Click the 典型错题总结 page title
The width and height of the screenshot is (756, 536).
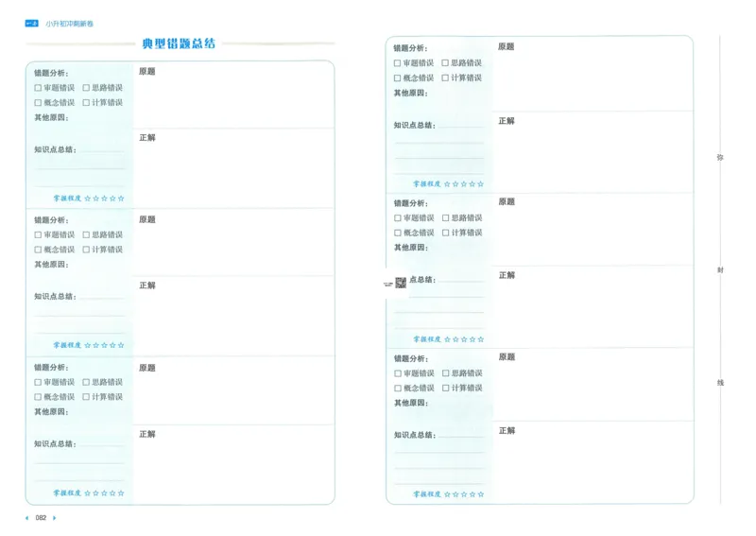(179, 43)
